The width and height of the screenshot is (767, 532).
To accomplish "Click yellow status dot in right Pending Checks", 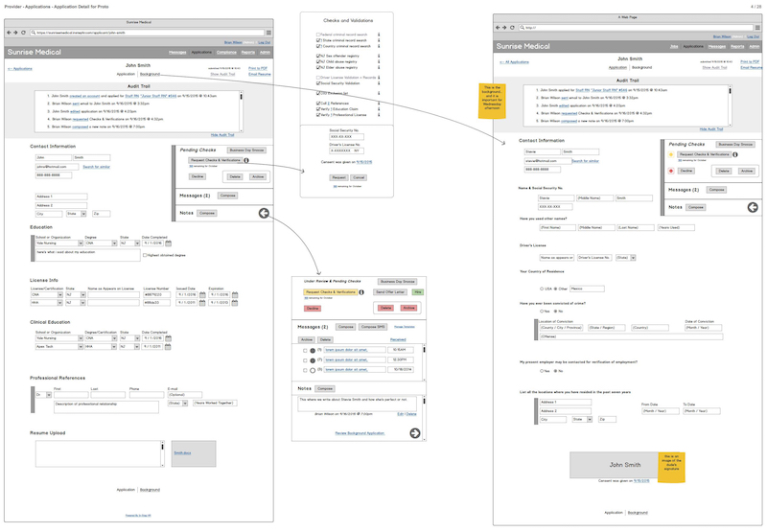I will pyautogui.click(x=671, y=154).
